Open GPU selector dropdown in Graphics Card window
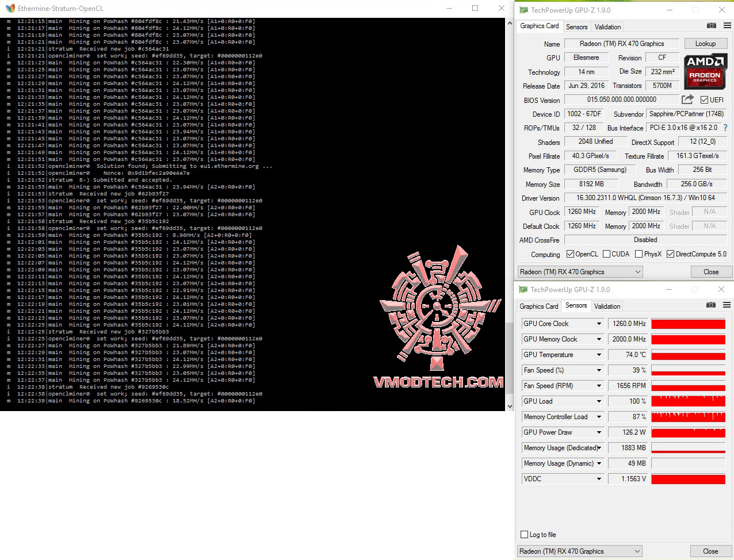Image resolution: width=734 pixels, height=560 pixels. click(x=580, y=272)
